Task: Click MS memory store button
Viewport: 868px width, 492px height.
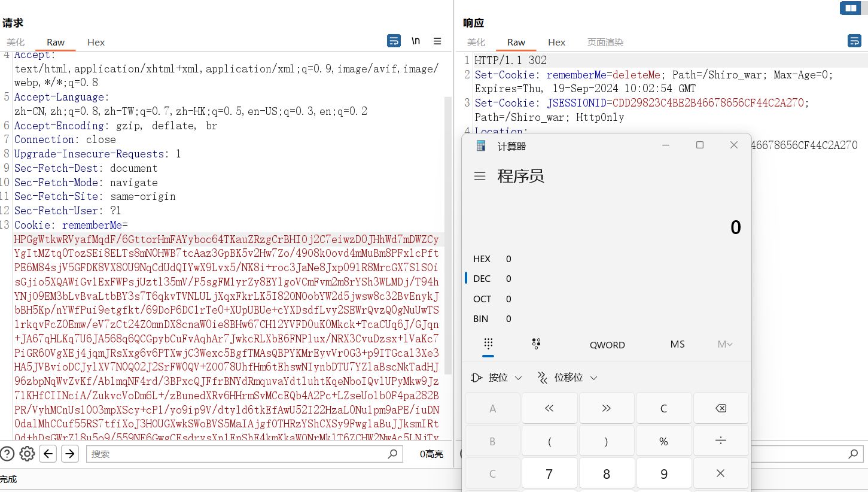Action: coord(677,344)
